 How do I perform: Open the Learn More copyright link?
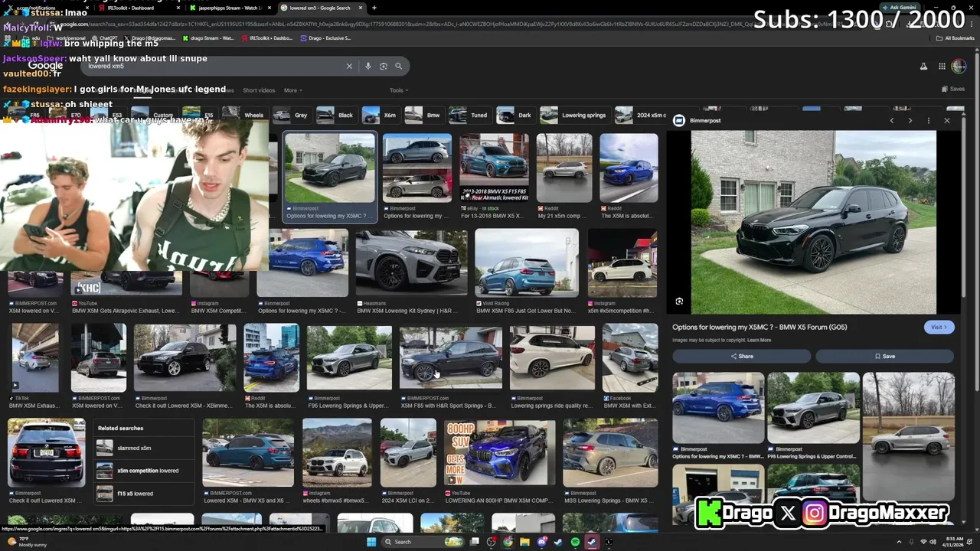[759, 340]
